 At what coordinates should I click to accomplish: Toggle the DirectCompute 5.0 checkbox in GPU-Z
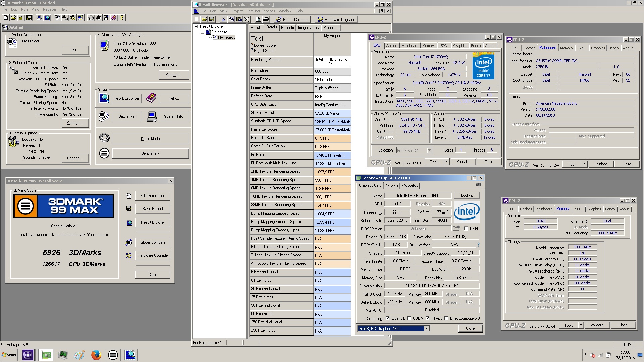point(446,318)
